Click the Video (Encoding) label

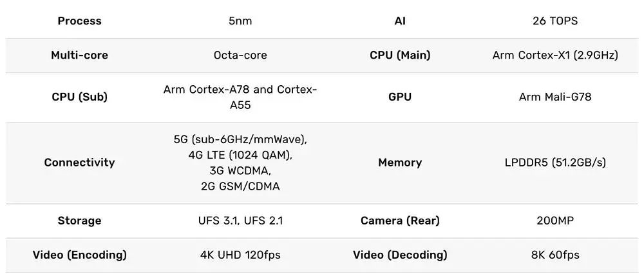click(79, 255)
